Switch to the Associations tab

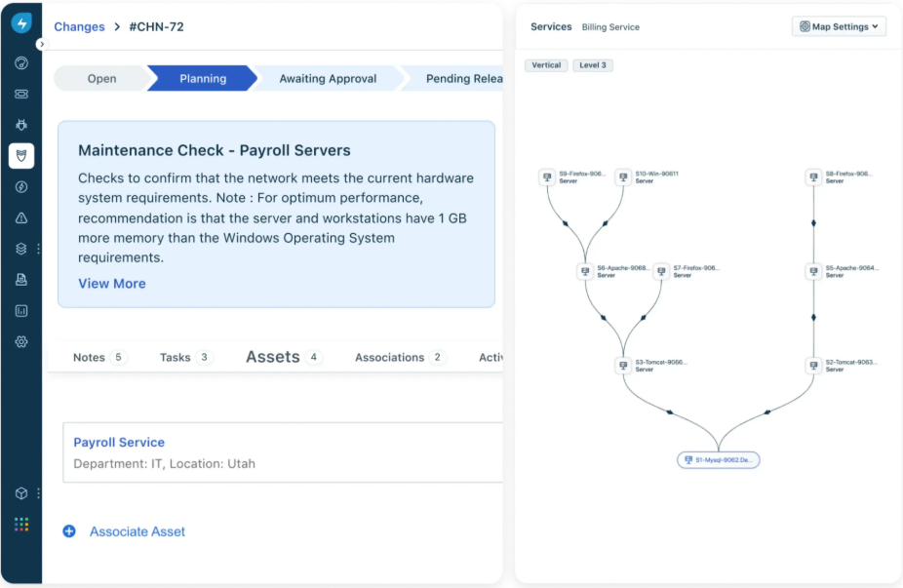click(x=389, y=358)
